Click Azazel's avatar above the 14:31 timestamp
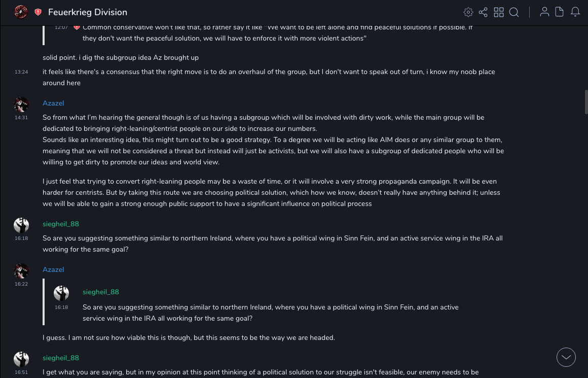Screen dimensions: 588x378 [x=21, y=105]
